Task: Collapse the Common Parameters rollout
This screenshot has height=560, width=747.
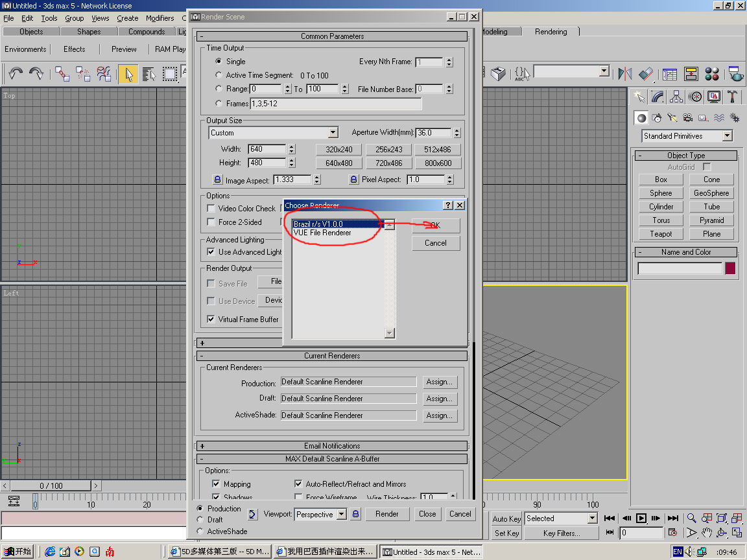Action: [331, 36]
